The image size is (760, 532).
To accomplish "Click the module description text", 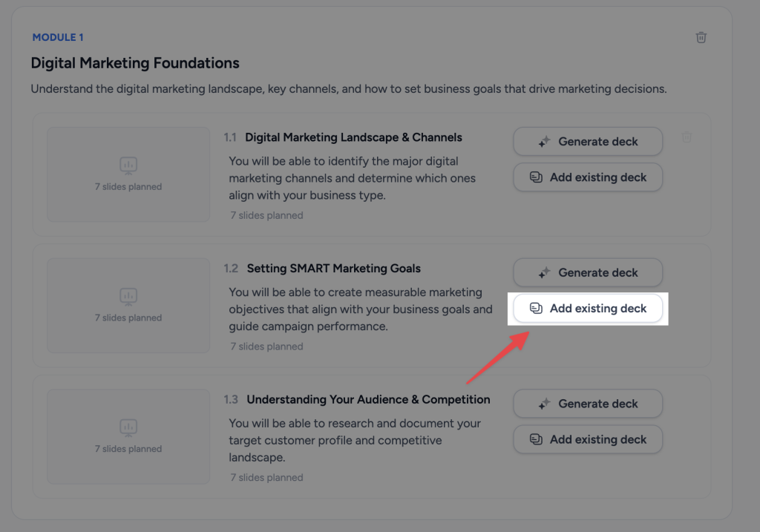I will pos(349,89).
